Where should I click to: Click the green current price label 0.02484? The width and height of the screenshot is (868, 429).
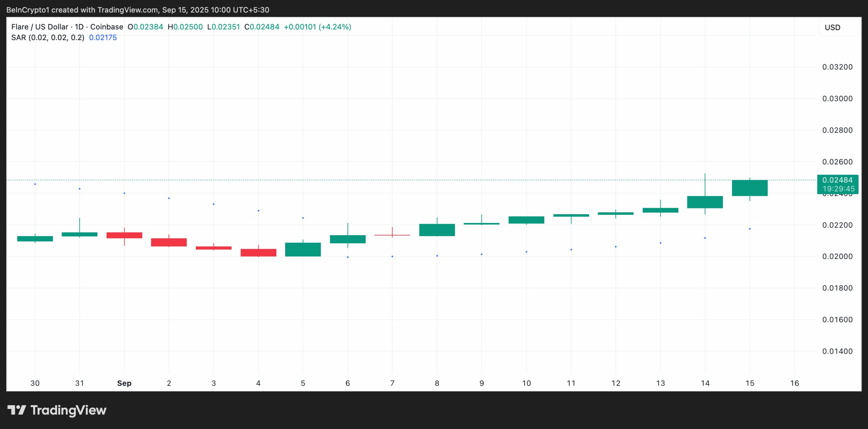click(837, 180)
